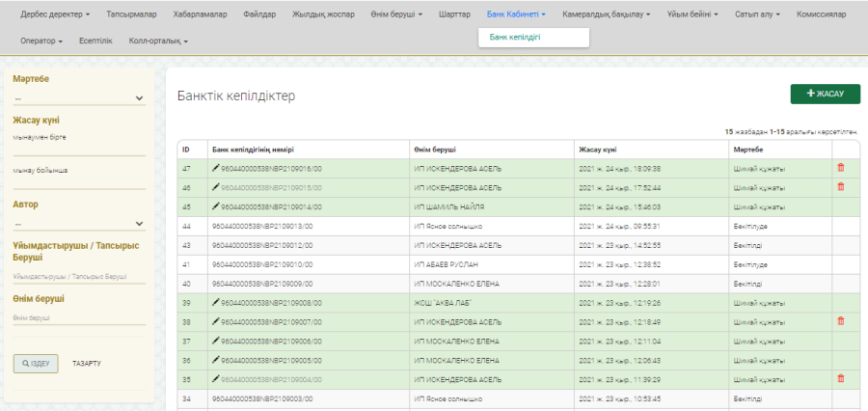Screen dimensions: 868x411
Task: Open the Камералдық бақылау dropdown menu
Action: (x=606, y=14)
